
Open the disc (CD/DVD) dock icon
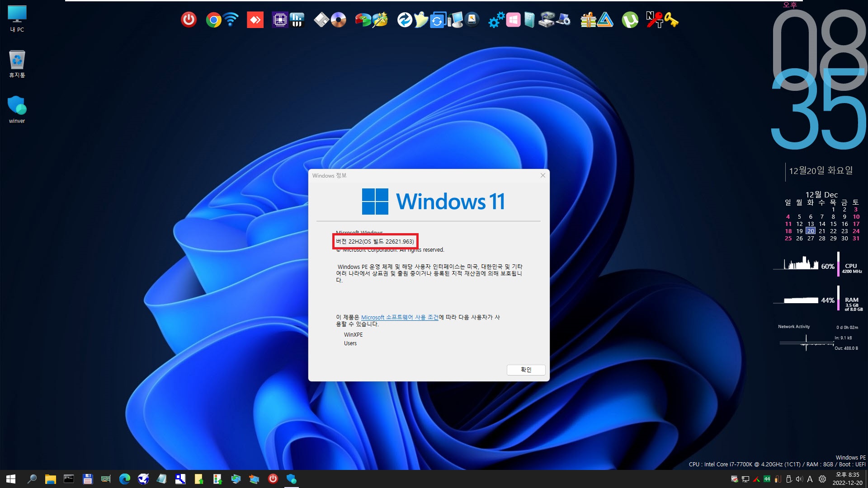coord(338,20)
